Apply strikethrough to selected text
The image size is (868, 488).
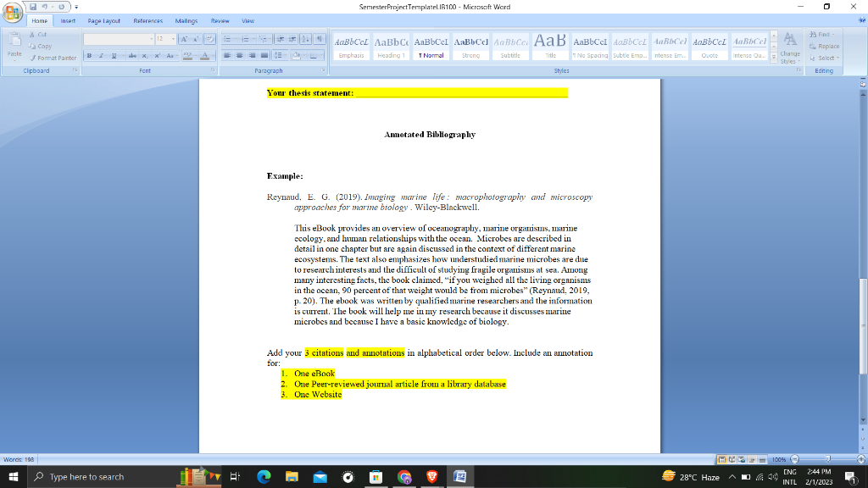coord(132,55)
